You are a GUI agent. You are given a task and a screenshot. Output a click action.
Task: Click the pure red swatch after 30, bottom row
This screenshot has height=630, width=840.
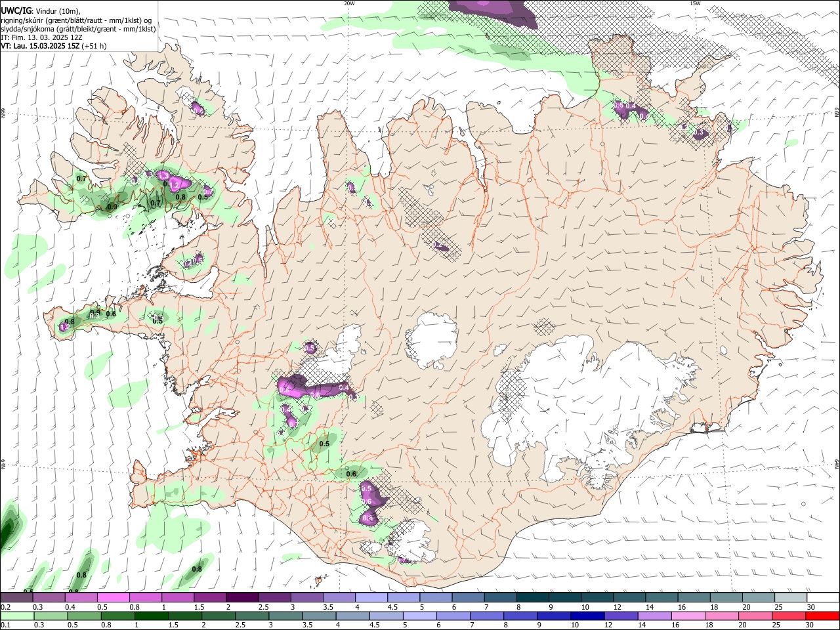pyautogui.click(x=823, y=616)
